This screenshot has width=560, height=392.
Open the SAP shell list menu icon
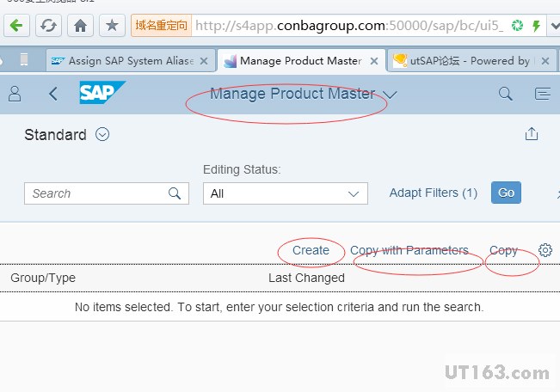click(x=543, y=94)
